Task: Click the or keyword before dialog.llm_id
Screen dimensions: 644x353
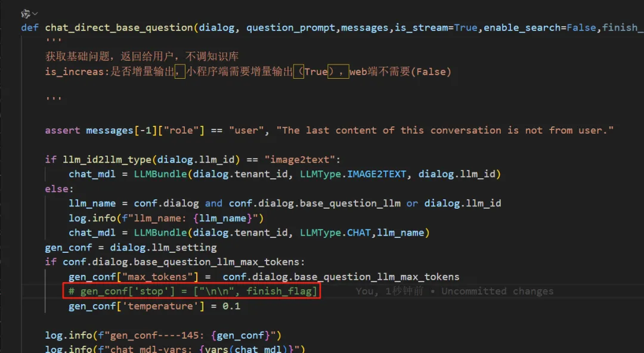Action: (412, 203)
